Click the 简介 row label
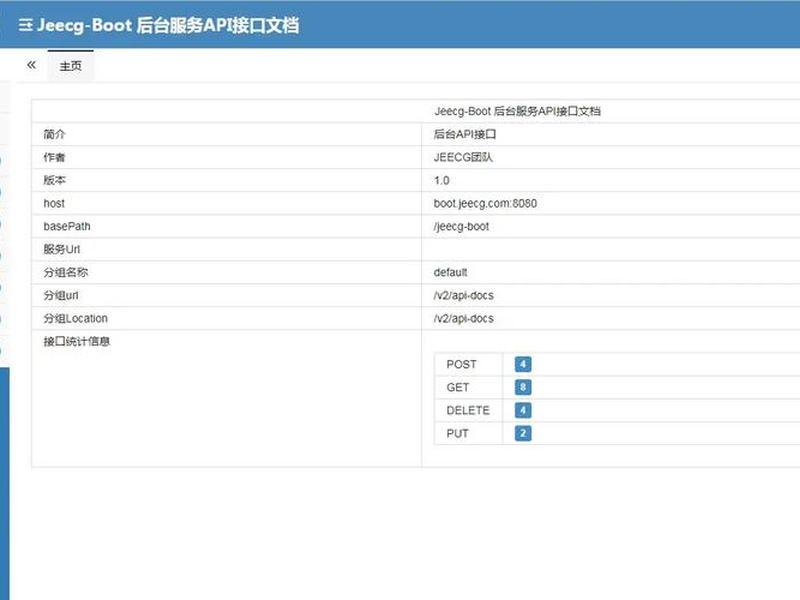The width and height of the screenshot is (800, 600). 55,134
